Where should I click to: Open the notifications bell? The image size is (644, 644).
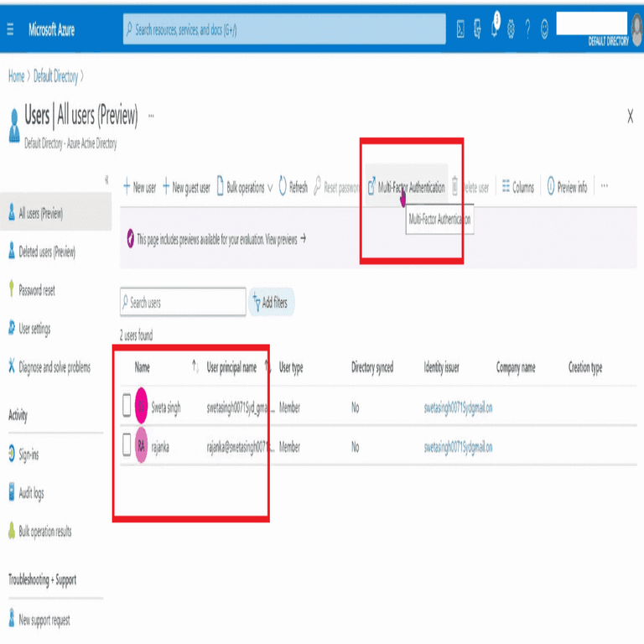pos(495,29)
